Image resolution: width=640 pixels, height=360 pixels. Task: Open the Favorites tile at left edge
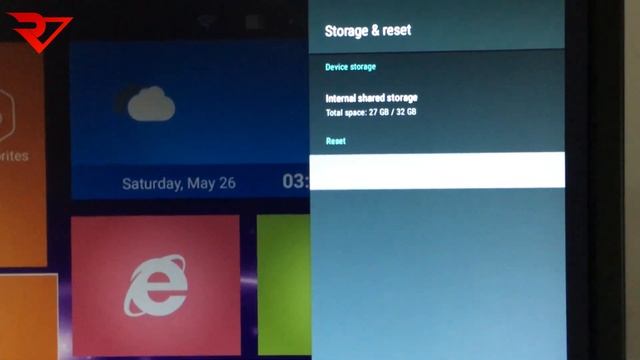point(22,155)
